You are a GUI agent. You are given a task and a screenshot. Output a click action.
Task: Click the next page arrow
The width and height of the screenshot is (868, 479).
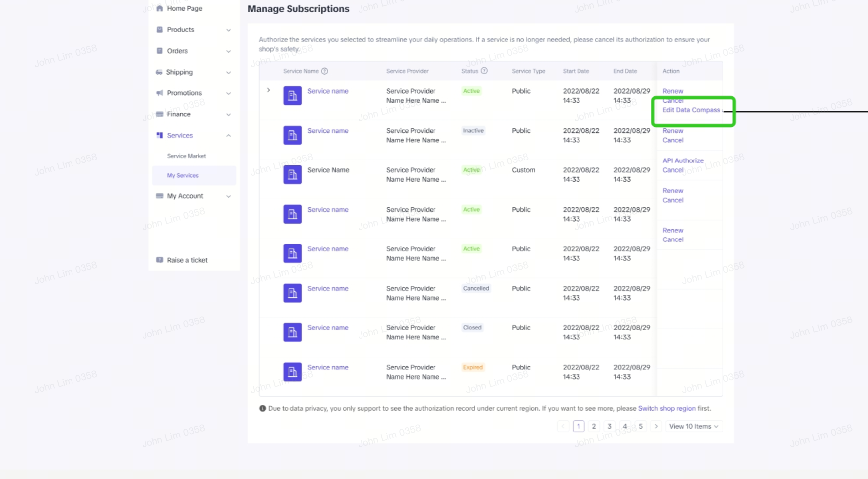tap(656, 426)
